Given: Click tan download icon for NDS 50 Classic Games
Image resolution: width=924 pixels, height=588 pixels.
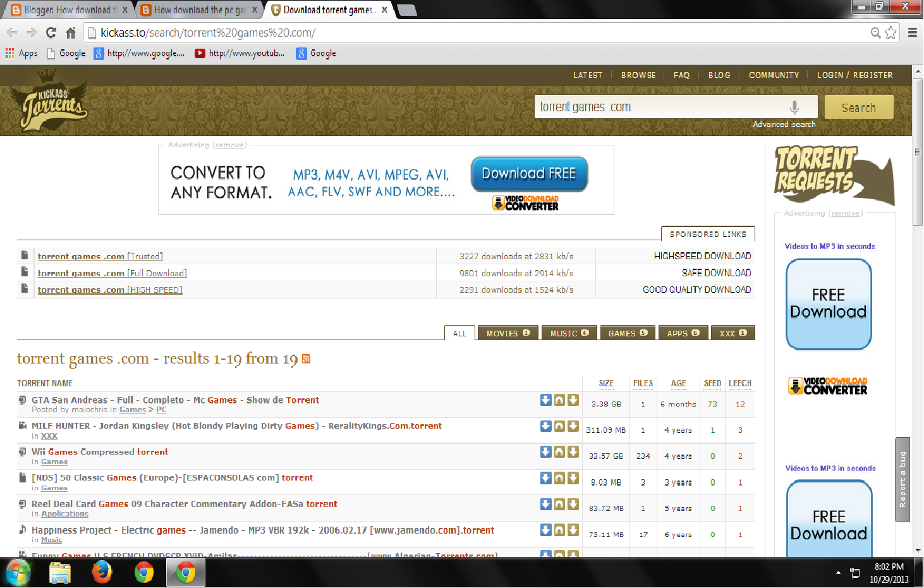Looking at the screenshot, I should point(573,479).
